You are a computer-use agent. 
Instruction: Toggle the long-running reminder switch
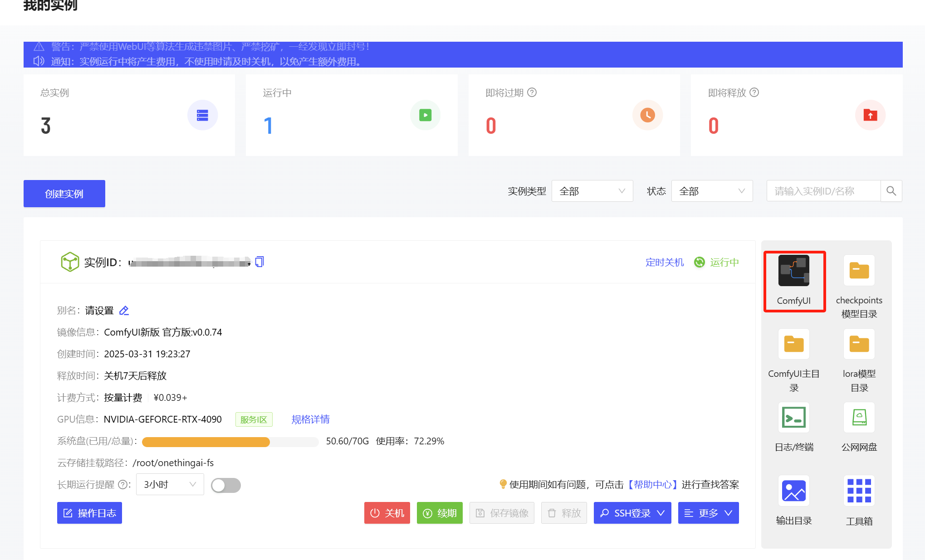point(225,485)
